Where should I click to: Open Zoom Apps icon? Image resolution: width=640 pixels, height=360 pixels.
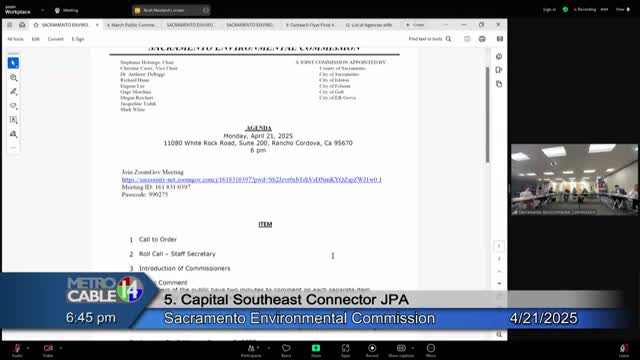click(345, 350)
